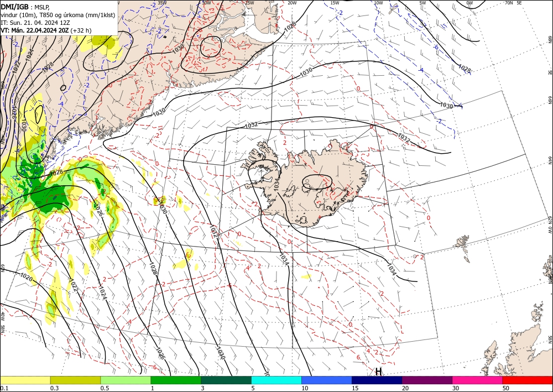
Task: Pick the blue 10–15 legend swatch
Action: click(x=327, y=380)
